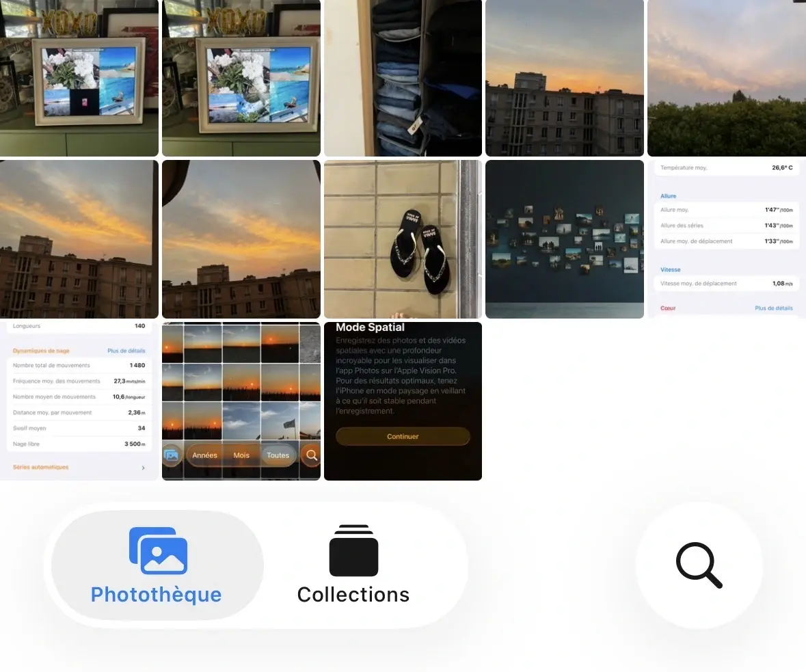This screenshot has height=672, width=806.
Task: Open Plus de détails next to Dynamiques de nage
Action: pos(126,350)
